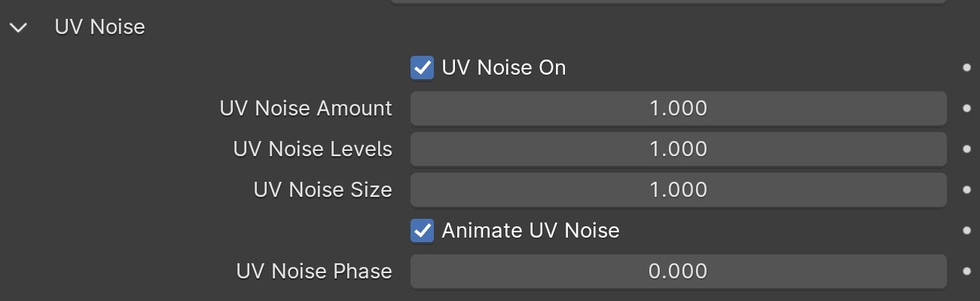Uncheck the Animate UV Noise checkbox
Viewport: 980px width, 301px height.
point(422,230)
